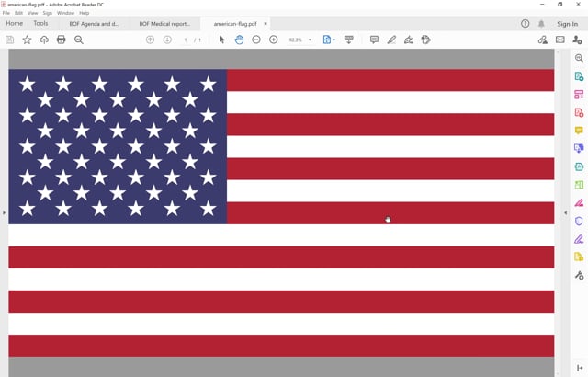Open the find text magnifier
The height and width of the screenshot is (377, 588).
point(79,40)
